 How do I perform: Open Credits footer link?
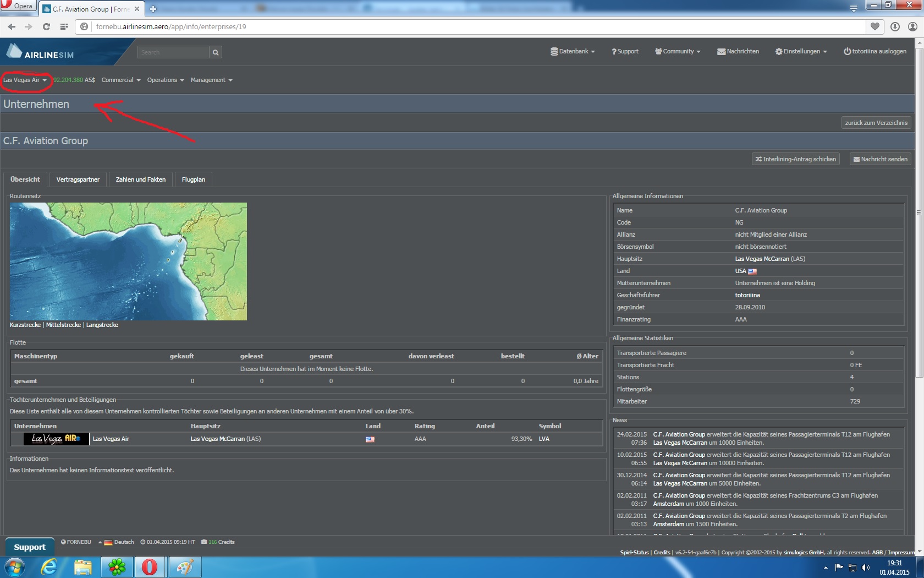pos(662,553)
